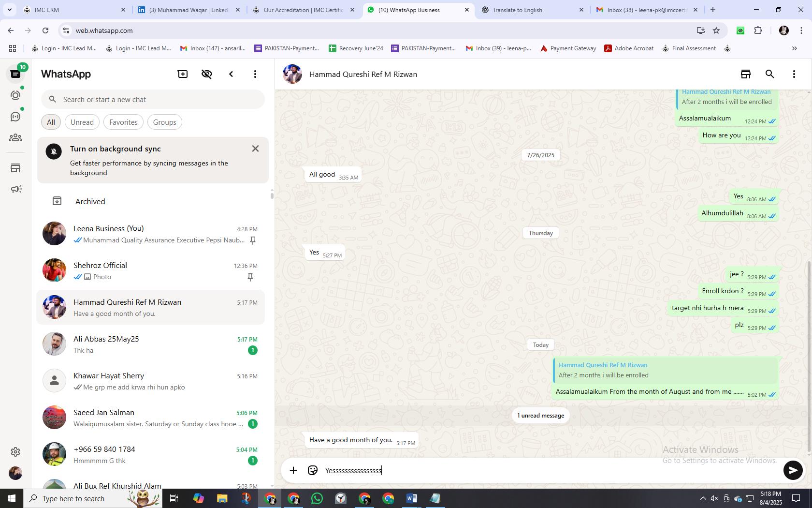Select the All filter chip
The width and height of the screenshot is (812, 508).
(51, 122)
